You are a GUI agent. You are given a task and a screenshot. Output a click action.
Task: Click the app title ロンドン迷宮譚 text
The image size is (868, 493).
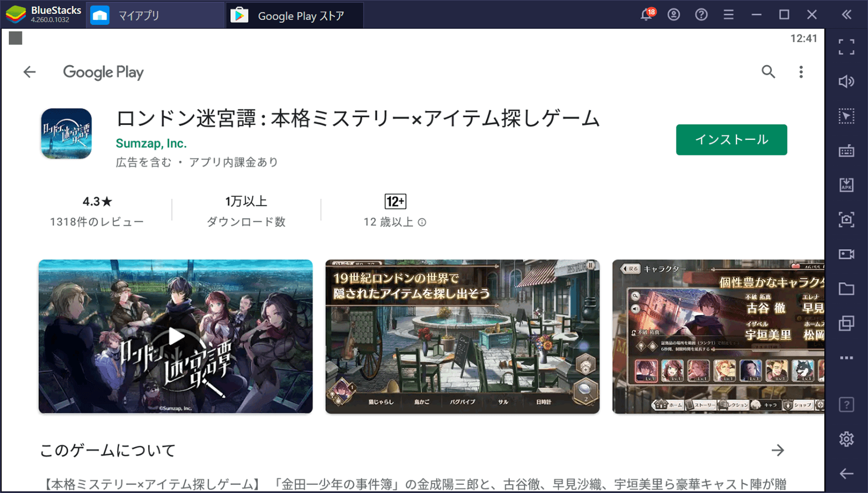click(x=357, y=119)
